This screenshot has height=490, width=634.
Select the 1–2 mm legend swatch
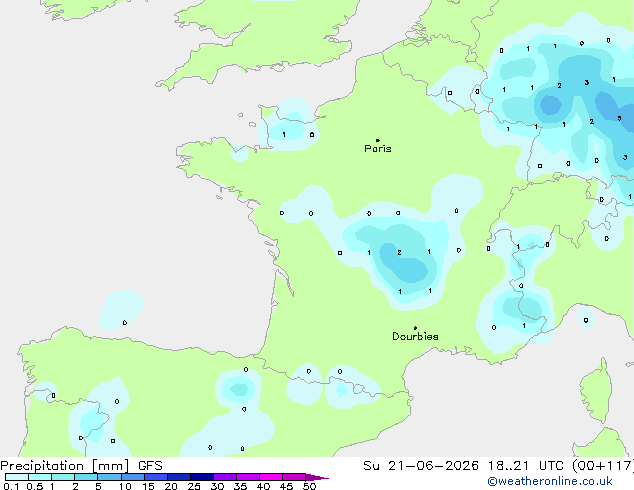(x=63, y=477)
